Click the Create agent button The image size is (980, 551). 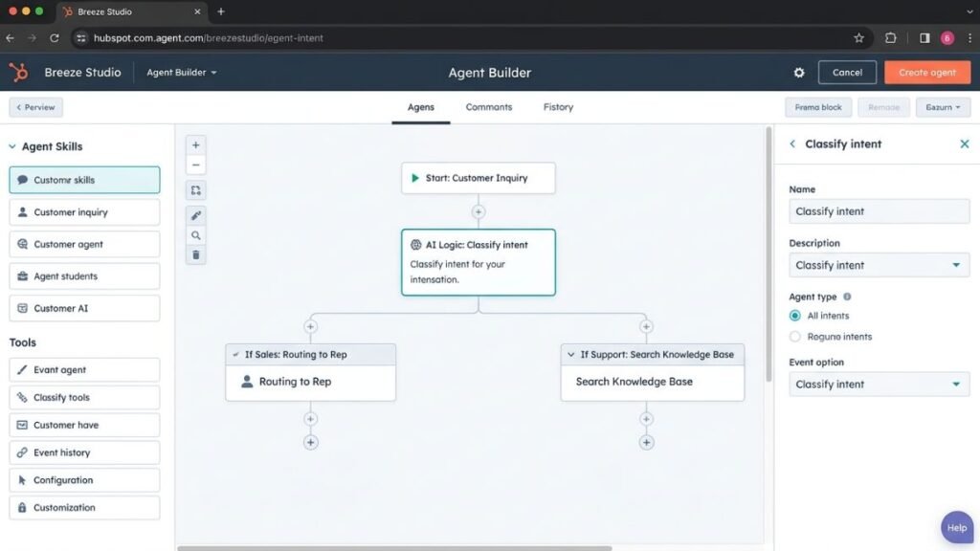(x=926, y=73)
